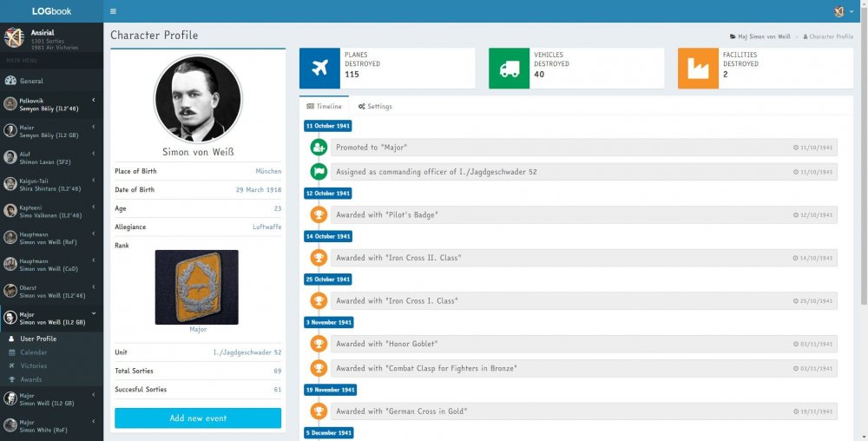Image resolution: width=868 pixels, height=441 pixels.
Task: Open the General dashboard item
Action: click(x=51, y=81)
